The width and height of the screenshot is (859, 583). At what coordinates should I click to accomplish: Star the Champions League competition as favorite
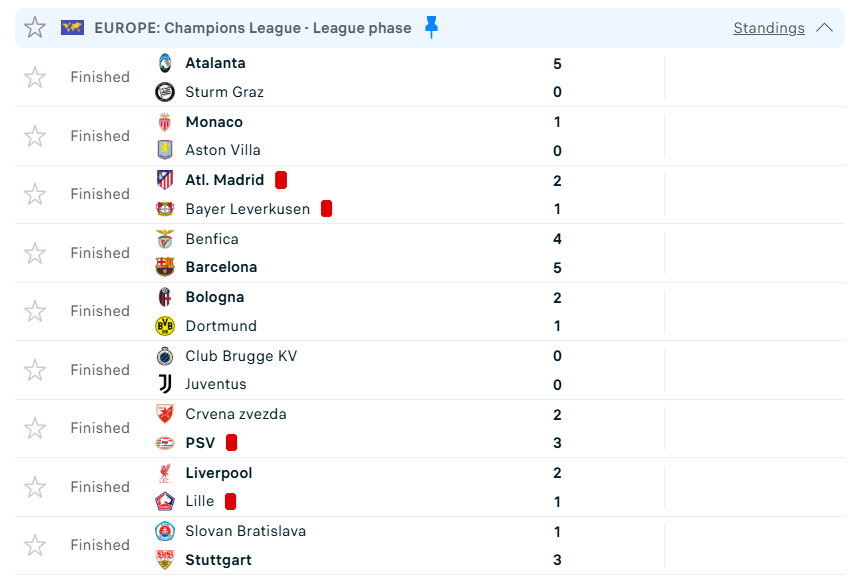tap(35, 27)
